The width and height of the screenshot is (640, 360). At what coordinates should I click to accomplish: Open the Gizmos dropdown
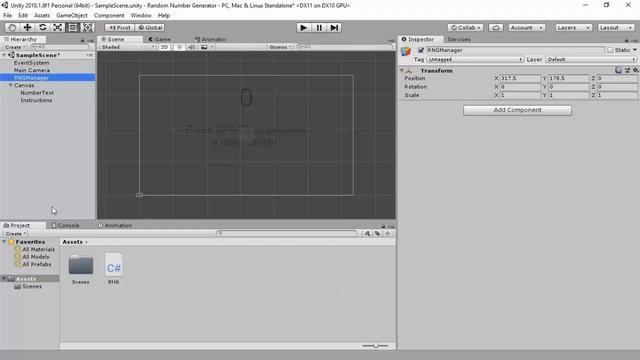pos(280,47)
